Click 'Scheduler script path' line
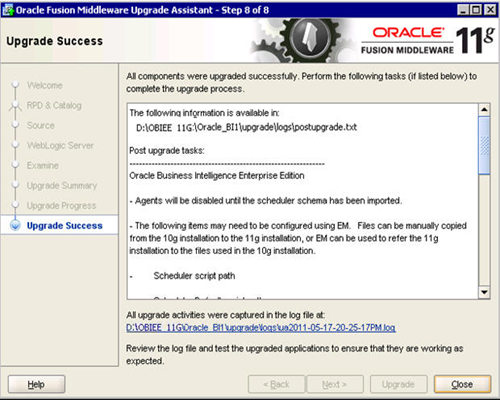Viewport: 500px width, 400px height. click(x=194, y=276)
